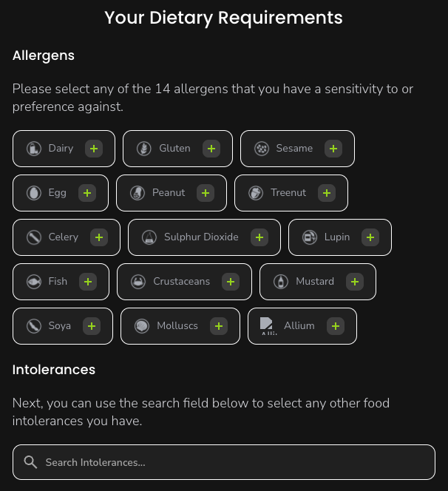This screenshot has width=448, height=491.
Task: Click the Peanut allergen icon
Action: pyautogui.click(x=137, y=193)
